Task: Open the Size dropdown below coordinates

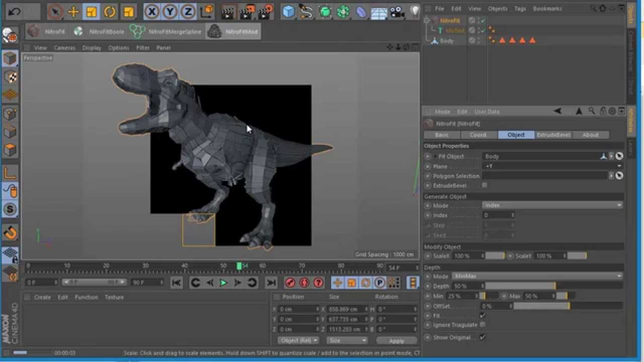Action: coord(347,340)
